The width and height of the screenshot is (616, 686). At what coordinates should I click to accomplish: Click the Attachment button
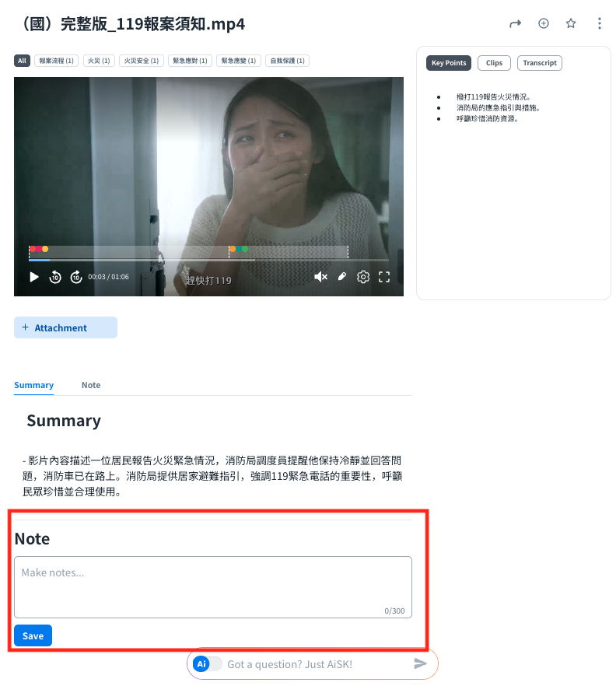[65, 327]
